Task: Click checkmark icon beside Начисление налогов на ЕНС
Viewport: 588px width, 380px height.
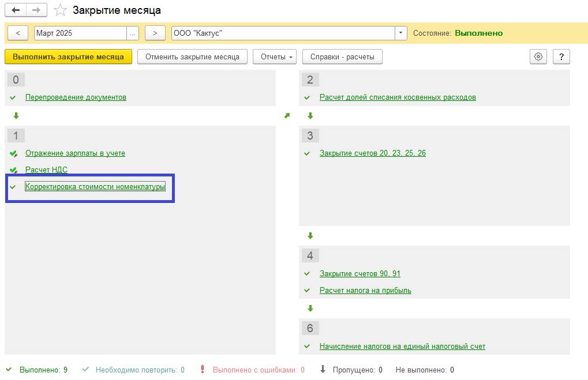Action: pyautogui.click(x=307, y=347)
